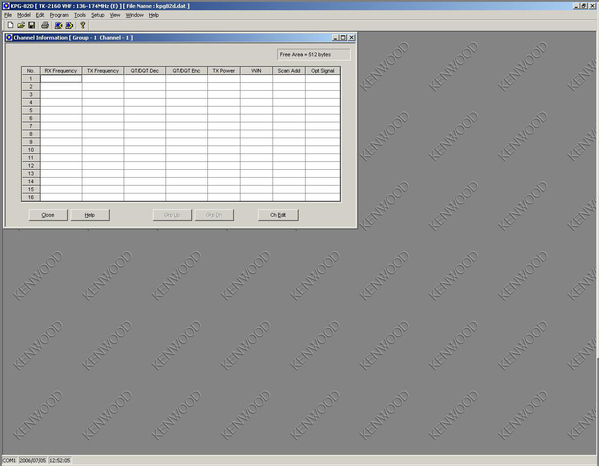
Task: Click the Channel Information window icon
Action: point(9,37)
